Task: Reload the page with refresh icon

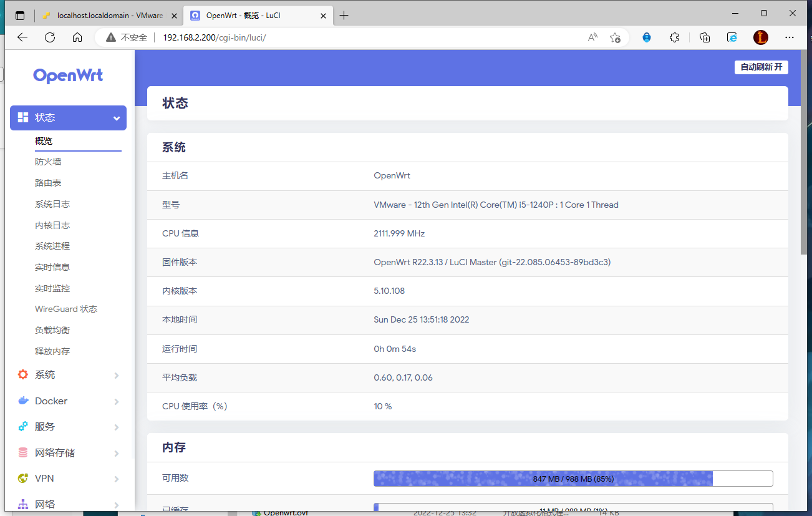Action: pyautogui.click(x=50, y=37)
